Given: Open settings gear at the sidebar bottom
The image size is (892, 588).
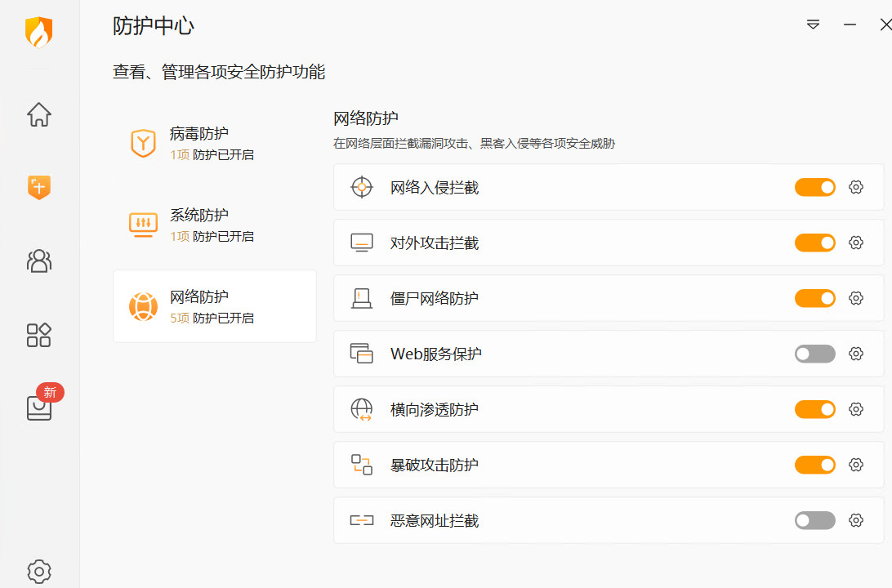Looking at the screenshot, I should [39, 570].
